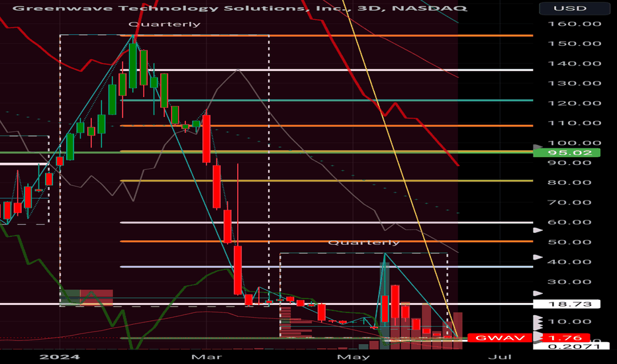Click the 110.00 price axis value
Viewport: 617px width, 364px height.
pyautogui.click(x=575, y=123)
